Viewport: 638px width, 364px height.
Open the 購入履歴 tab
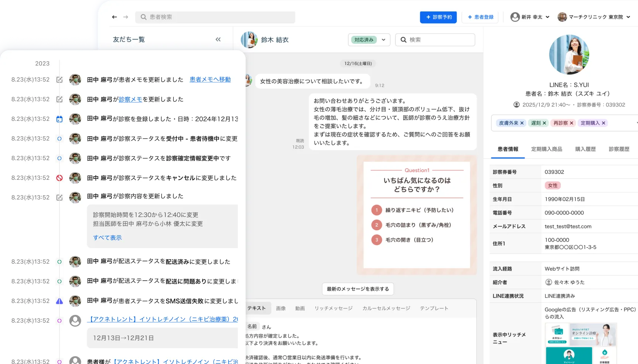tap(586, 149)
